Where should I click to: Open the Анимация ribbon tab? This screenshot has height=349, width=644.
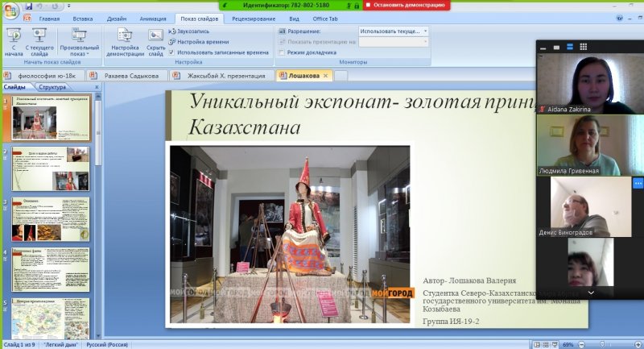153,19
